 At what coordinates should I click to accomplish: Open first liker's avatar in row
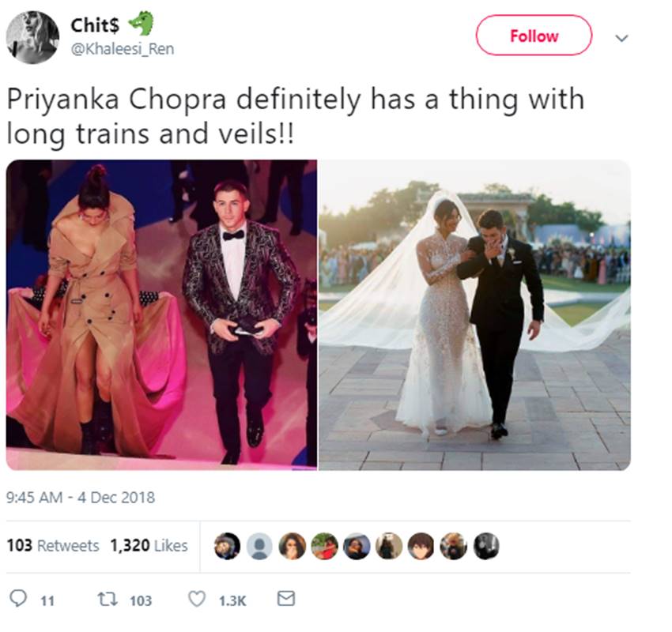(227, 546)
